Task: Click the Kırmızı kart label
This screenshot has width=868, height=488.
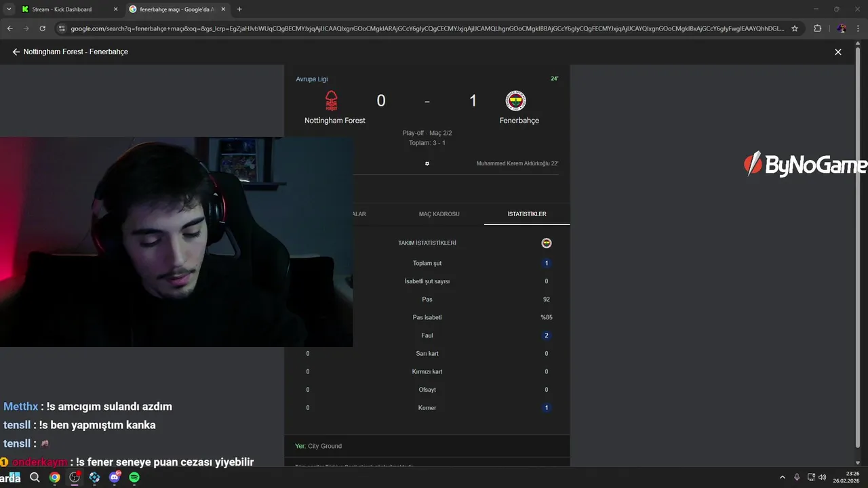Action: [x=427, y=372]
